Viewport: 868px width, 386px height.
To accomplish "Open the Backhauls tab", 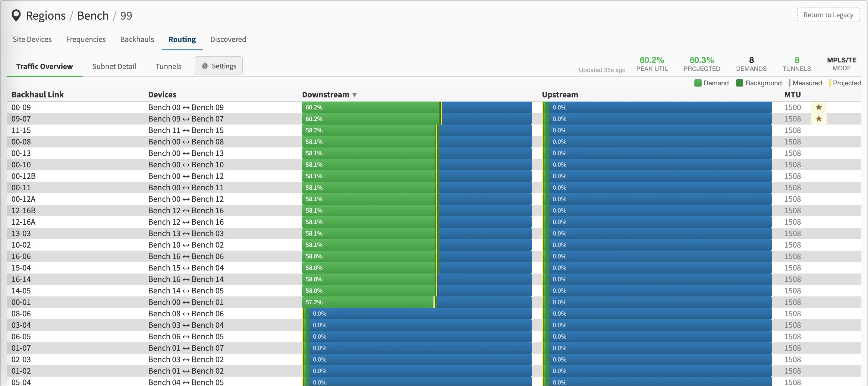I will pos(137,40).
